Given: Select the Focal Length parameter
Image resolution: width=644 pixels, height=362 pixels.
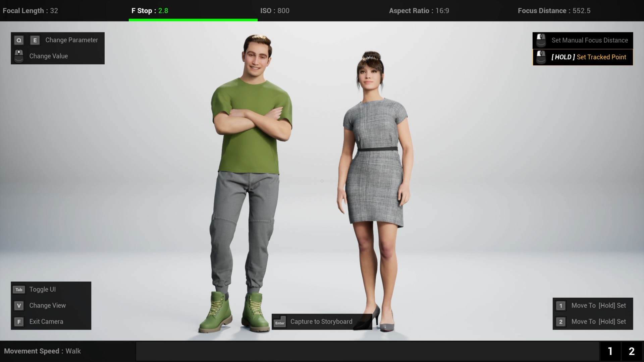Looking at the screenshot, I should pos(30,11).
